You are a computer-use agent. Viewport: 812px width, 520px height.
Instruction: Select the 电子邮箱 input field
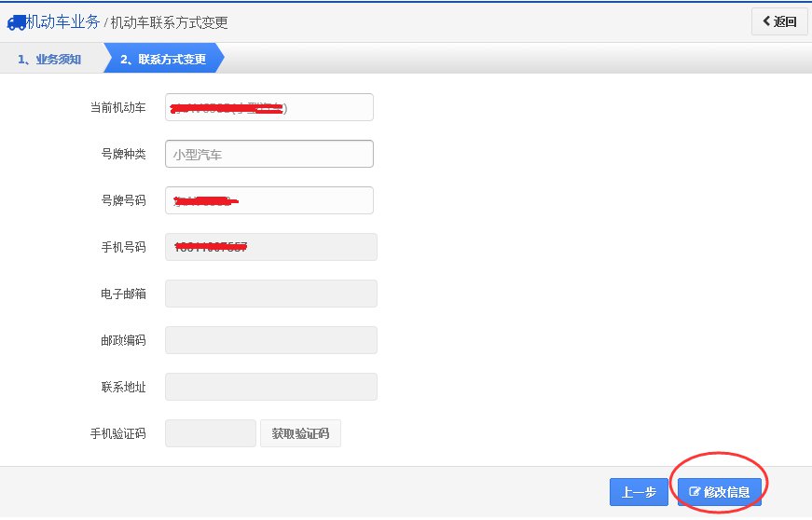(271, 294)
